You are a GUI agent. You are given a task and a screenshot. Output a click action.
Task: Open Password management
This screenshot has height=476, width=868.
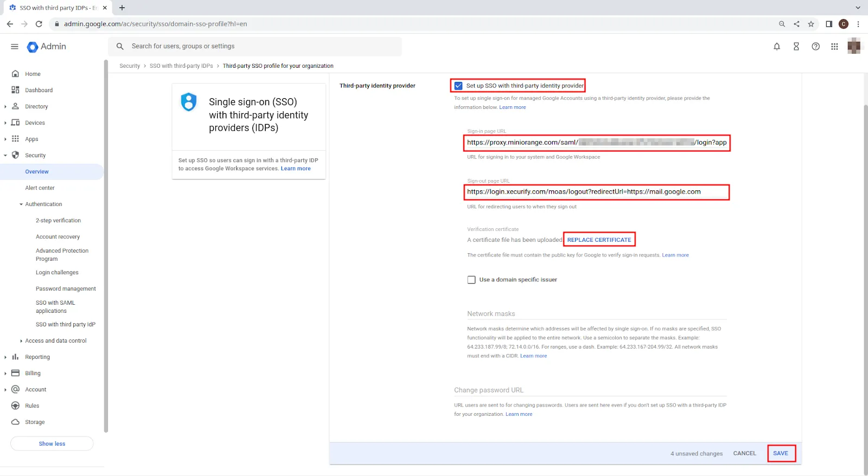click(x=66, y=289)
